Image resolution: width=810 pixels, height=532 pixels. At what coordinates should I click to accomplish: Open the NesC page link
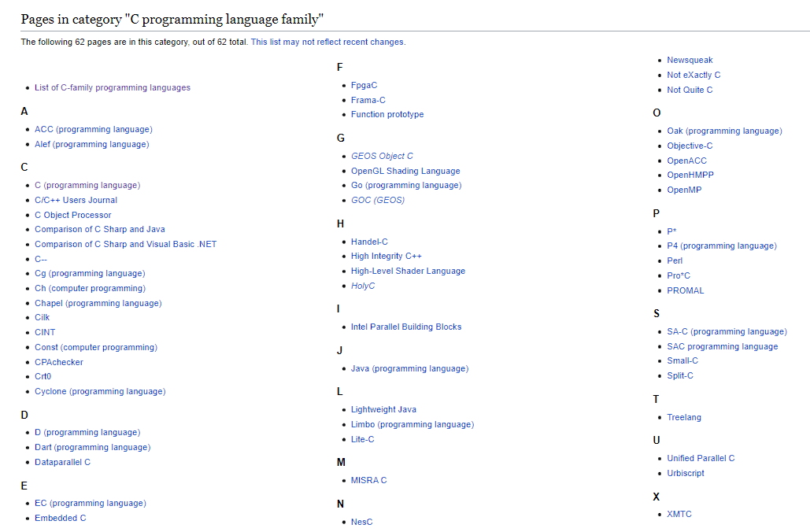coord(361,523)
